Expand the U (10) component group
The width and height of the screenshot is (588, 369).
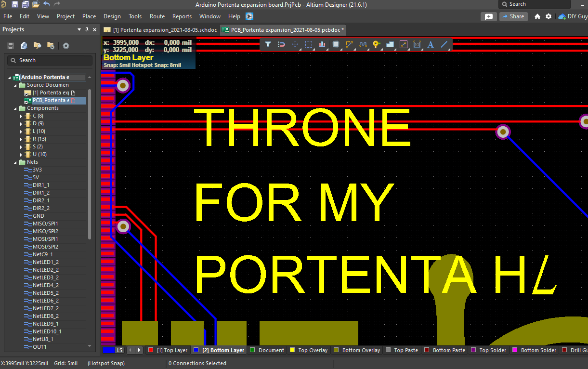21,155
